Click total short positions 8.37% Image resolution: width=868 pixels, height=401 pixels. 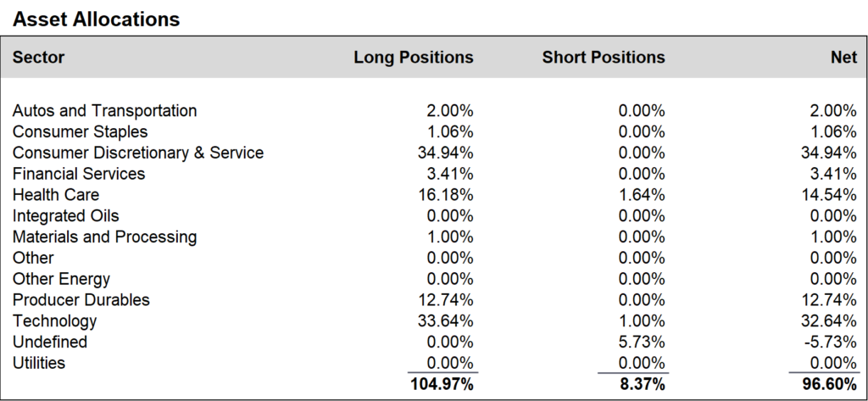(643, 384)
